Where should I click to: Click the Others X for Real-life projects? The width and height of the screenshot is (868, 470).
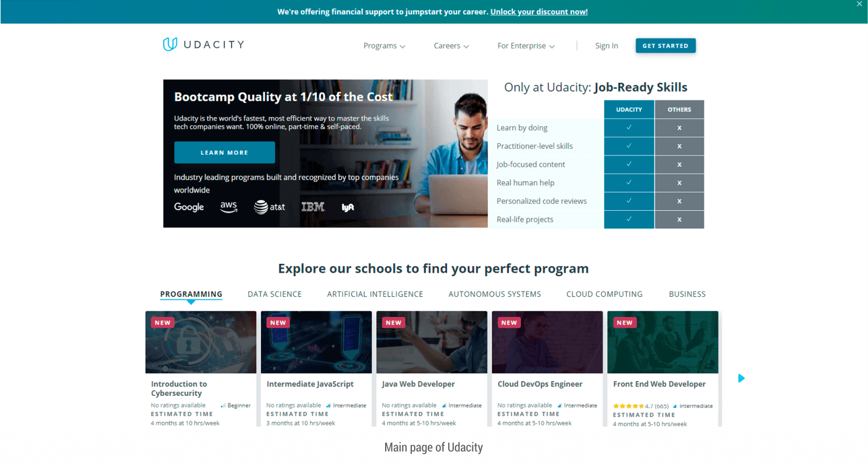[679, 219]
